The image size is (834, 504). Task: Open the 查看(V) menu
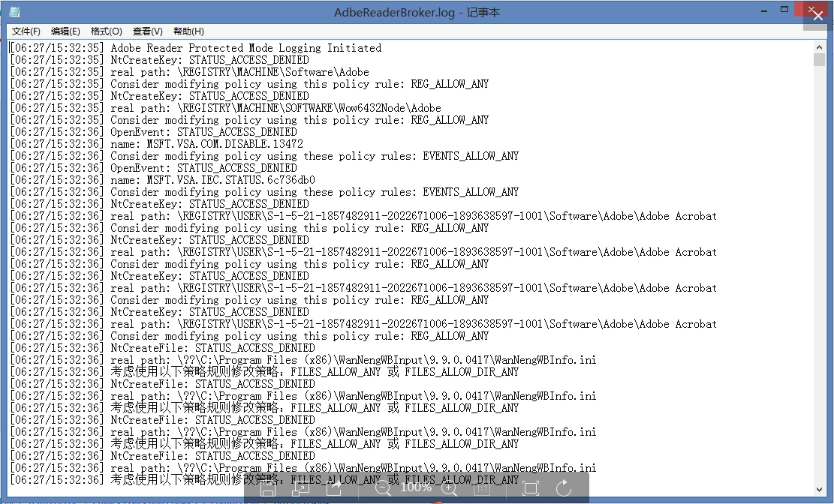point(147,31)
